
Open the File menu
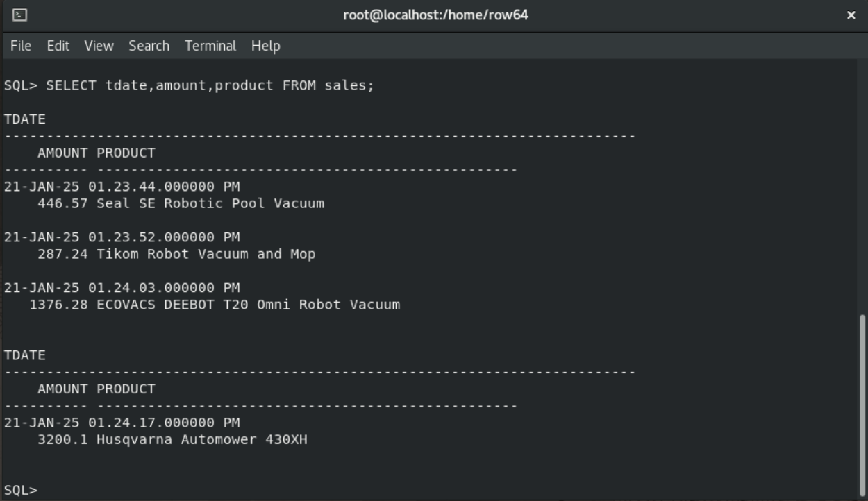click(x=21, y=46)
